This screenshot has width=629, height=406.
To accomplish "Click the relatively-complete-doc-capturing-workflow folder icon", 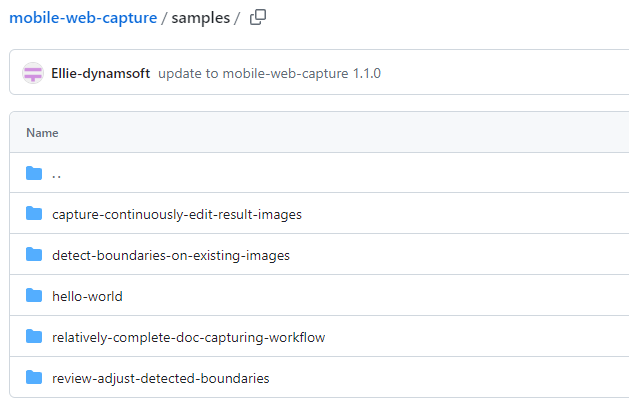I will (34, 337).
